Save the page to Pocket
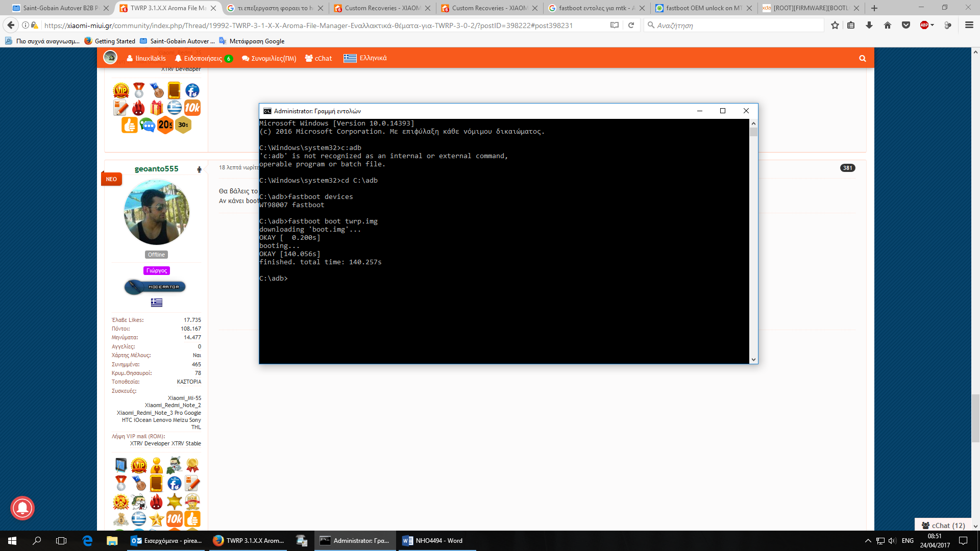Screen dimensions: 980x551 click(x=906, y=25)
